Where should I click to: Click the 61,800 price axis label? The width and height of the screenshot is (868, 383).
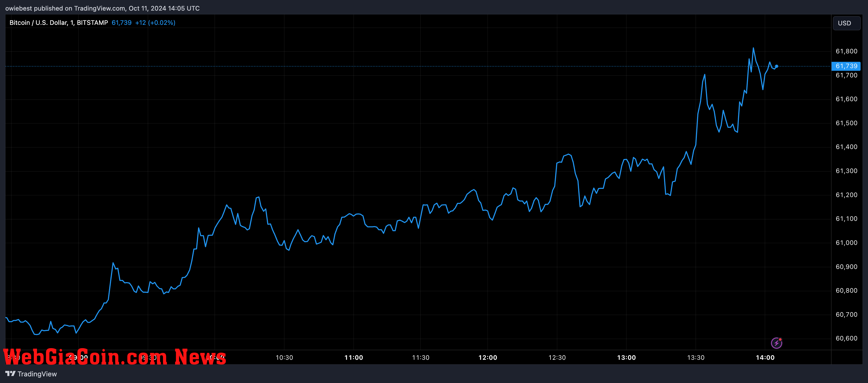(x=846, y=51)
